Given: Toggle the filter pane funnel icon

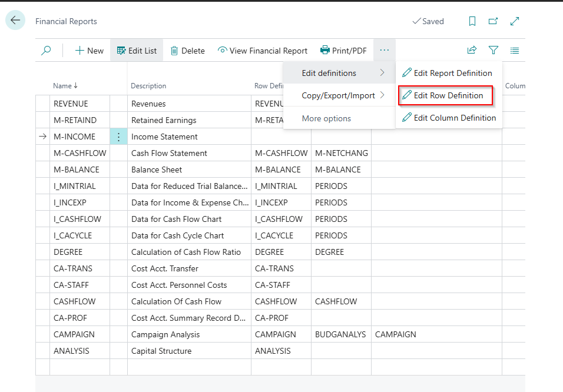Looking at the screenshot, I should click(494, 50).
